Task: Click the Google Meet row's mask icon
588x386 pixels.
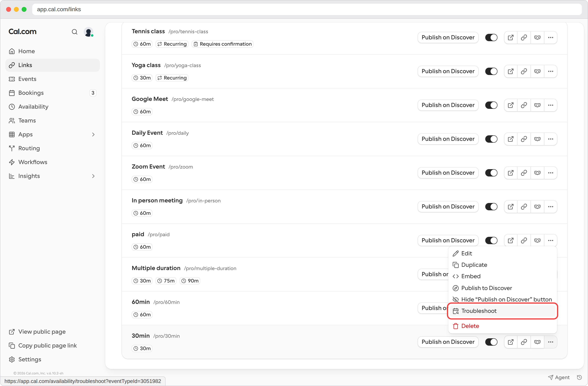Action: click(x=537, y=105)
